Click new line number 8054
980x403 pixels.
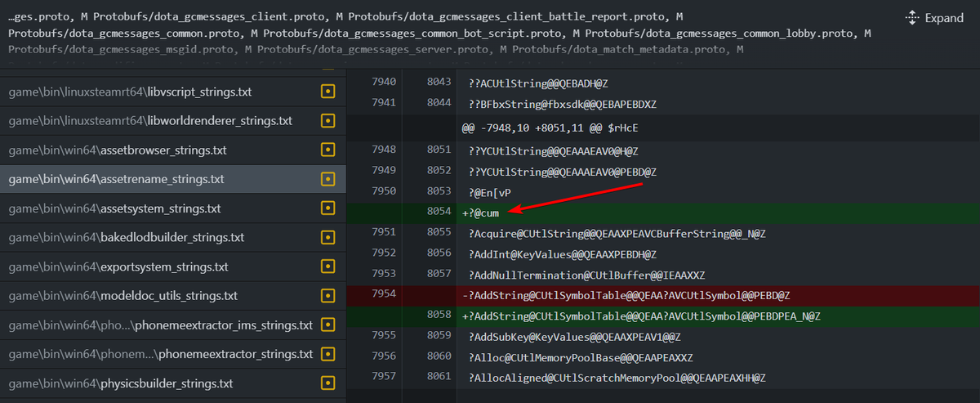(439, 212)
